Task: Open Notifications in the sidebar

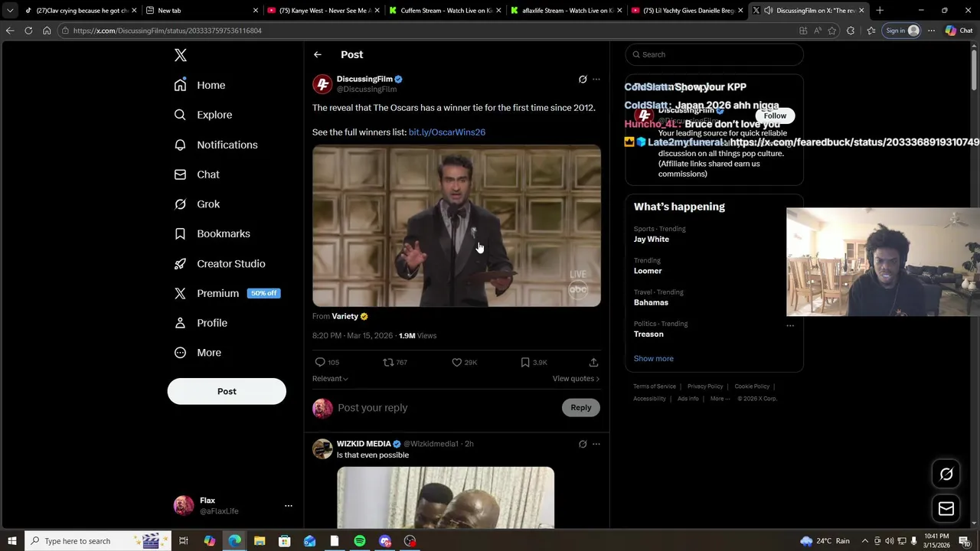Action: [x=216, y=145]
